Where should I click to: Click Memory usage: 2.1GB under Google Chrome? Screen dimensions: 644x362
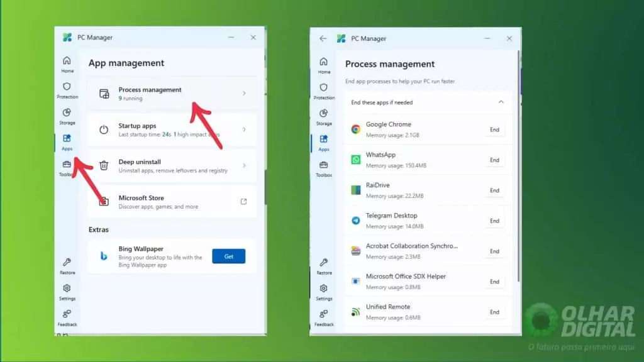(392, 135)
